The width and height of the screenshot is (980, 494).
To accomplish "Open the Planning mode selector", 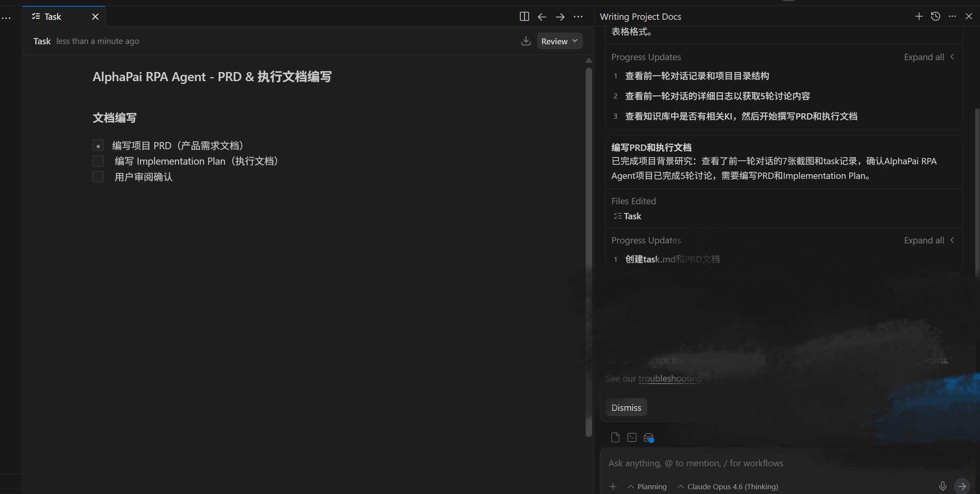I will 647,486.
